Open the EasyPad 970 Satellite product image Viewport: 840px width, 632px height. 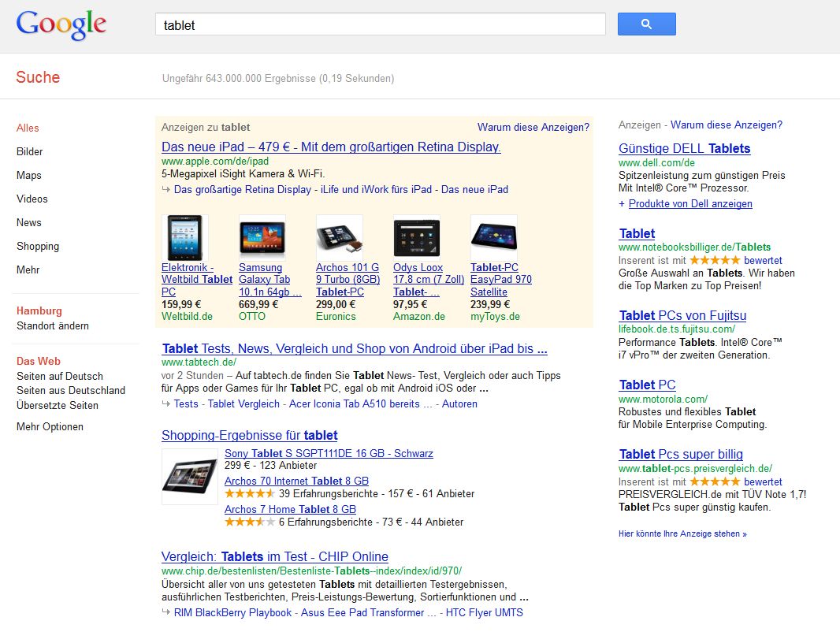click(493, 238)
